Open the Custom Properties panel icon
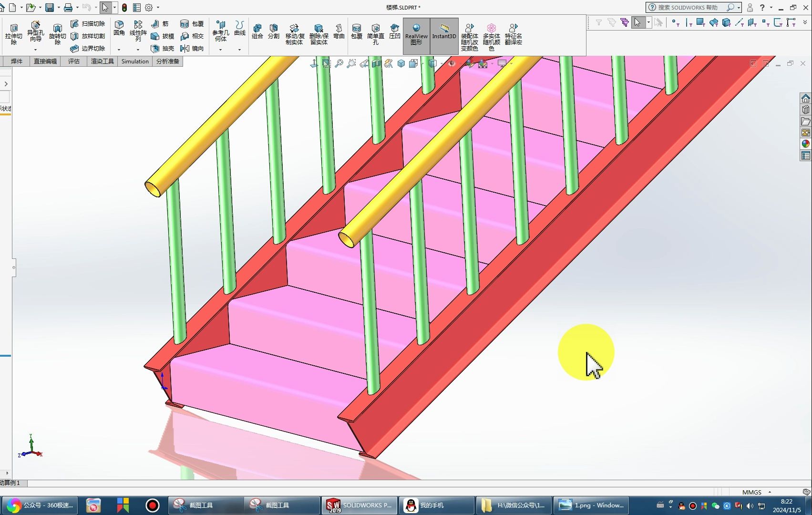812x515 pixels. pyautogui.click(x=805, y=156)
